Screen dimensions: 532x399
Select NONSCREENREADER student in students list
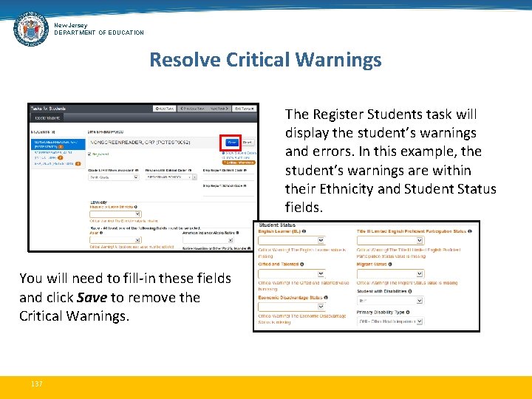tap(58, 144)
